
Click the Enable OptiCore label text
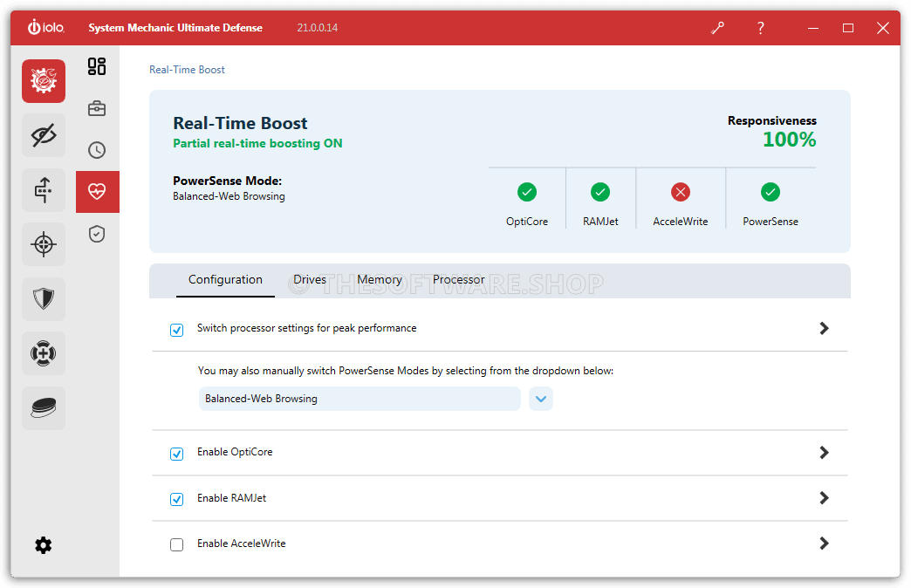point(235,452)
